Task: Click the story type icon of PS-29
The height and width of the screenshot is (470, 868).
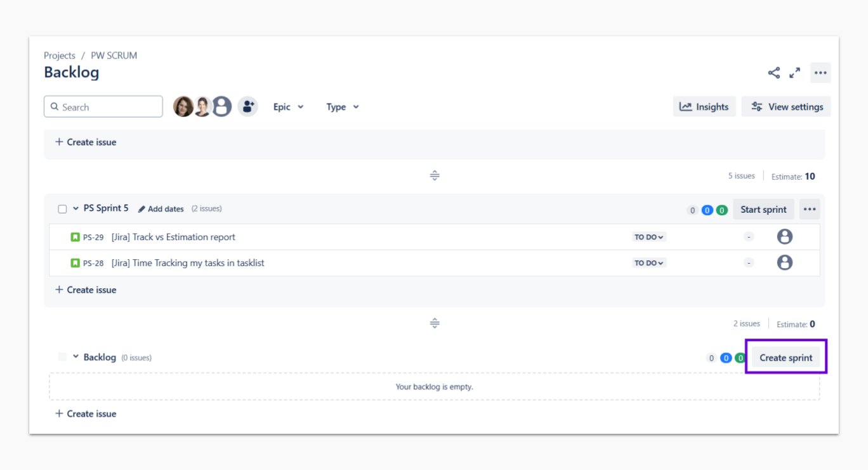Action: click(x=75, y=237)
